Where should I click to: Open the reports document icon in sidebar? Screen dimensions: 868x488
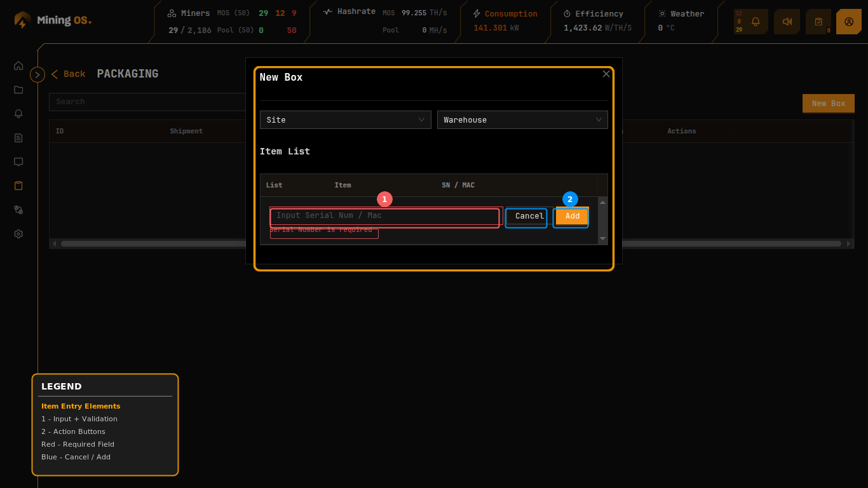click(18, 138)
